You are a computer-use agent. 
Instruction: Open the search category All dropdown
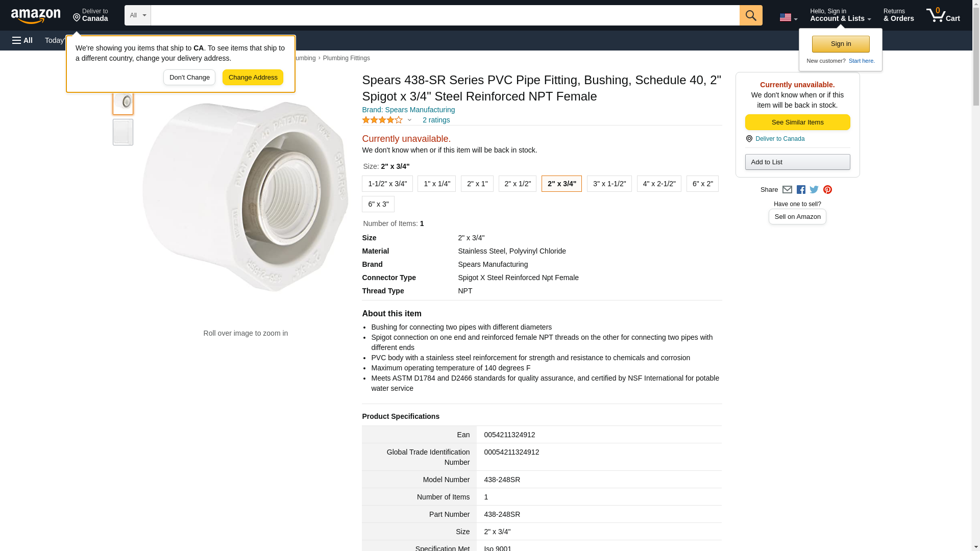(x=137, y=15)
